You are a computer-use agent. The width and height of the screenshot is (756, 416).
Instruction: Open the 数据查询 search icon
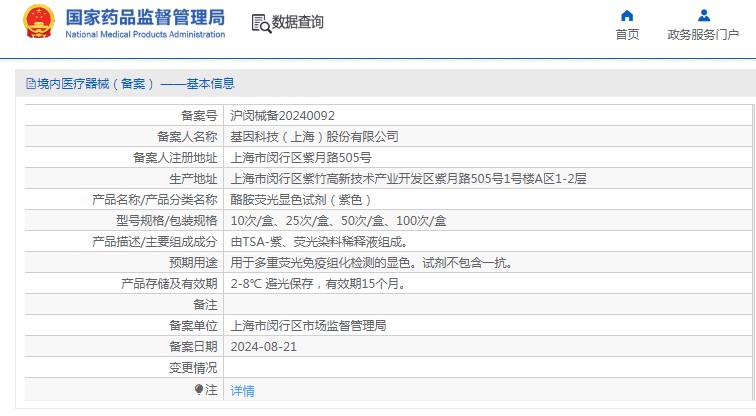[x=261, y=23]
